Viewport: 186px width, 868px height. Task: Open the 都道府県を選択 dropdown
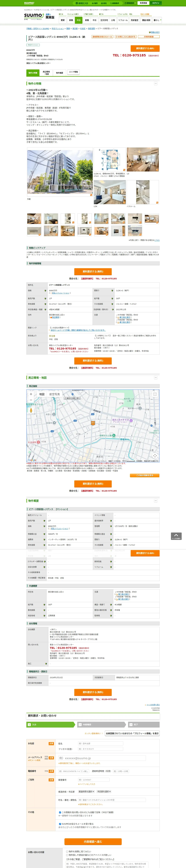[x=86, y=791]
